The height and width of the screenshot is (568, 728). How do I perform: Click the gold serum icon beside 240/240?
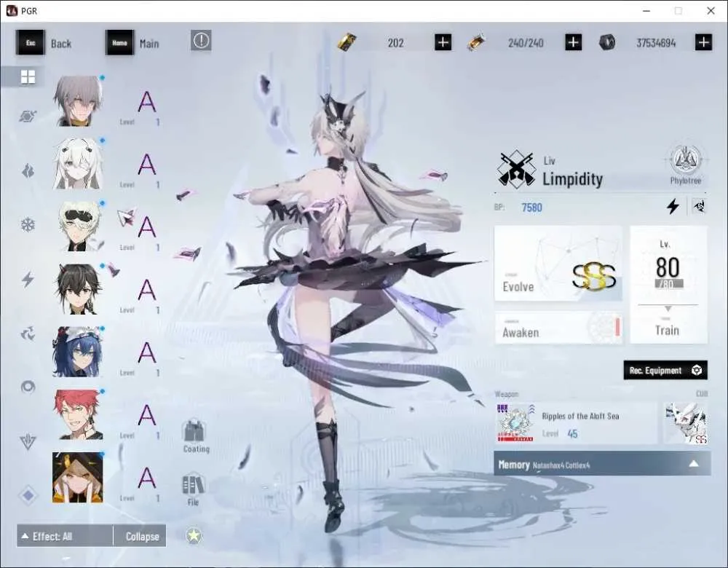pyautogui.click(x=476, y=43)
